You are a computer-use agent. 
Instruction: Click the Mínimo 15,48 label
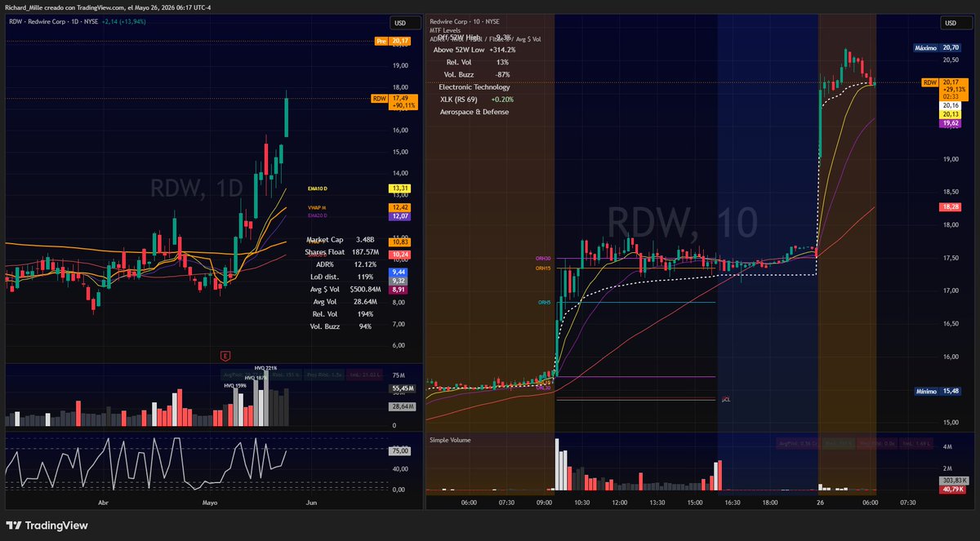[937, 392]
